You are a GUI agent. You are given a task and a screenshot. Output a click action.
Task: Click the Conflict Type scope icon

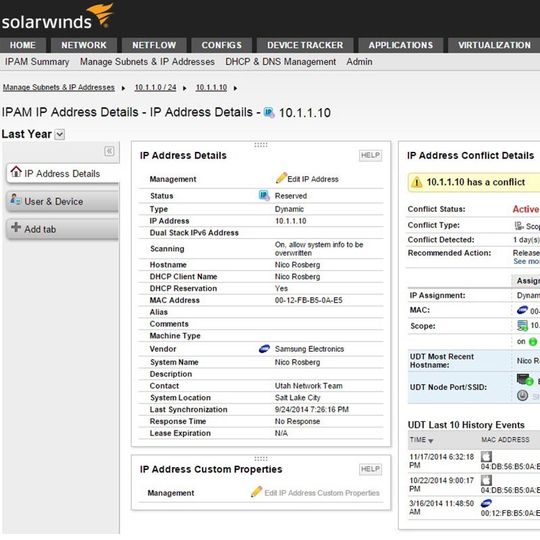click(x=519, y=226)
